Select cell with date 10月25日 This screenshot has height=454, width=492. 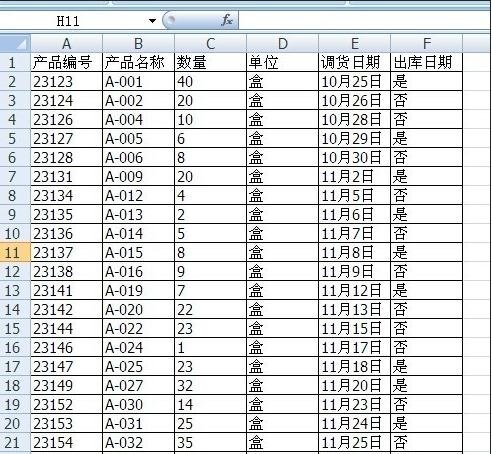coord(355,81)
